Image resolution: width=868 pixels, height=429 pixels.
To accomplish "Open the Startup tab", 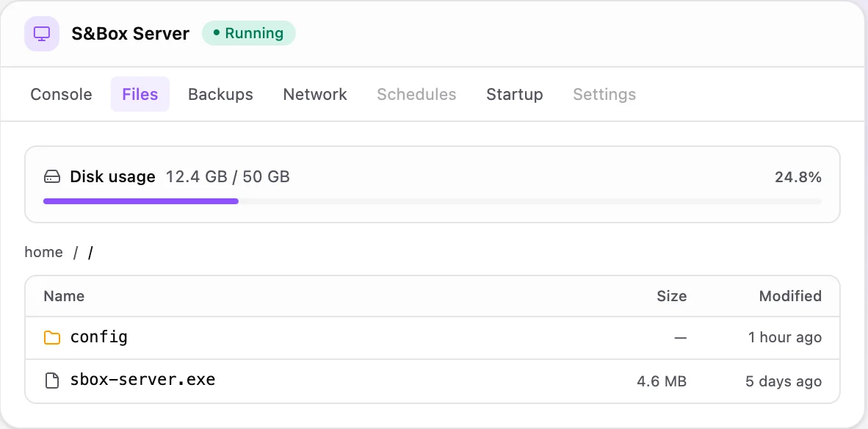I will tap(514, 94).
